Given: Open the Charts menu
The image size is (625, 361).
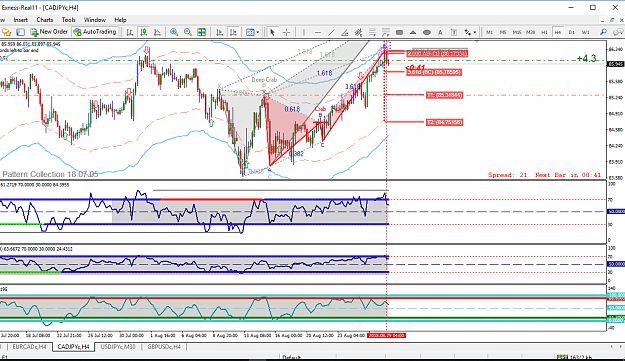Looking at the screenshot, I should (45, 20).
